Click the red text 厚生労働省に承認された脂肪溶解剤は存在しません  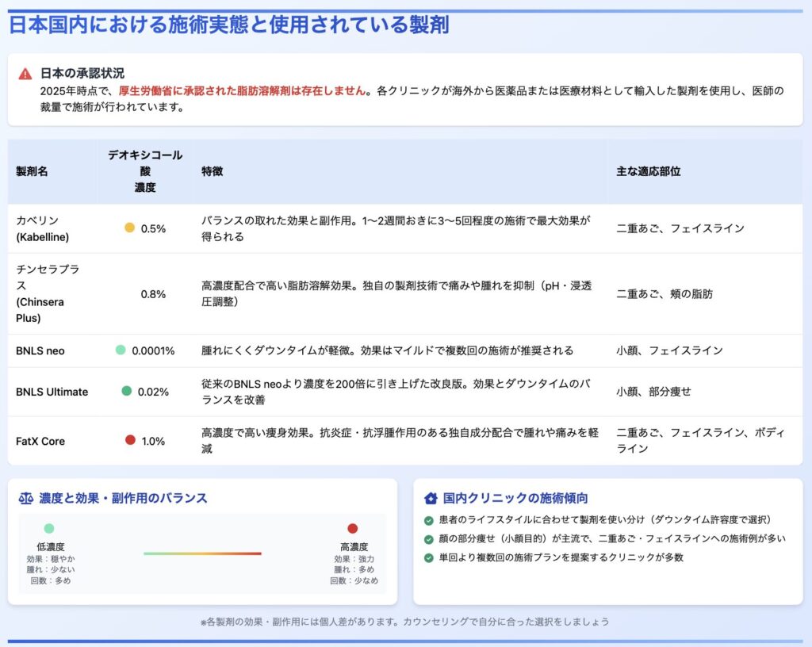243,90
